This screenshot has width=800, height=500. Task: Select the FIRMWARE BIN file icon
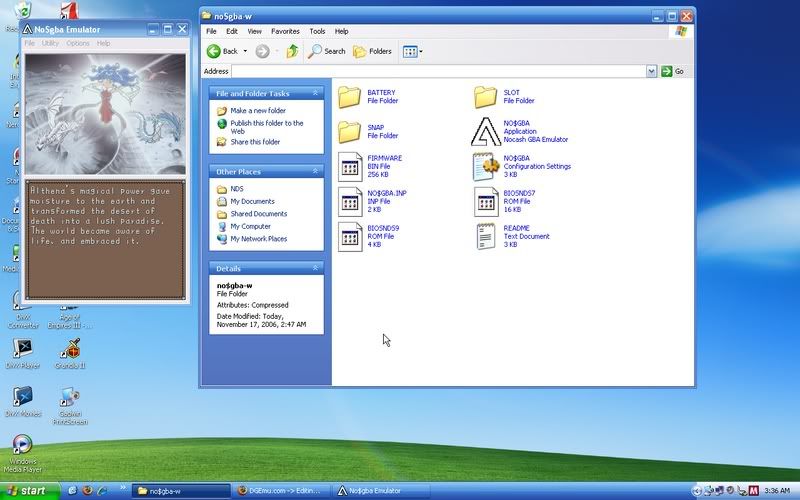[x=350, y=167]
